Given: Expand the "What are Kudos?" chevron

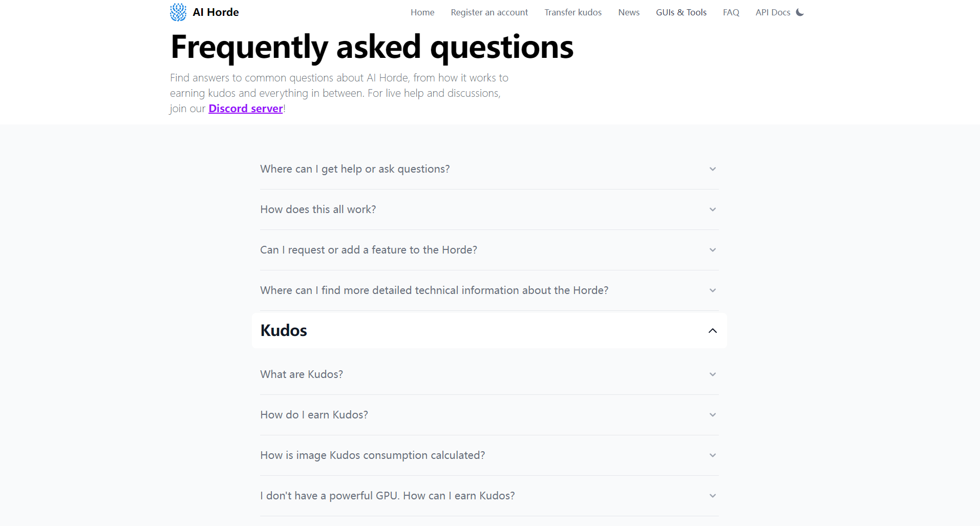Looking at the screenshot, I should coord(713,374).
